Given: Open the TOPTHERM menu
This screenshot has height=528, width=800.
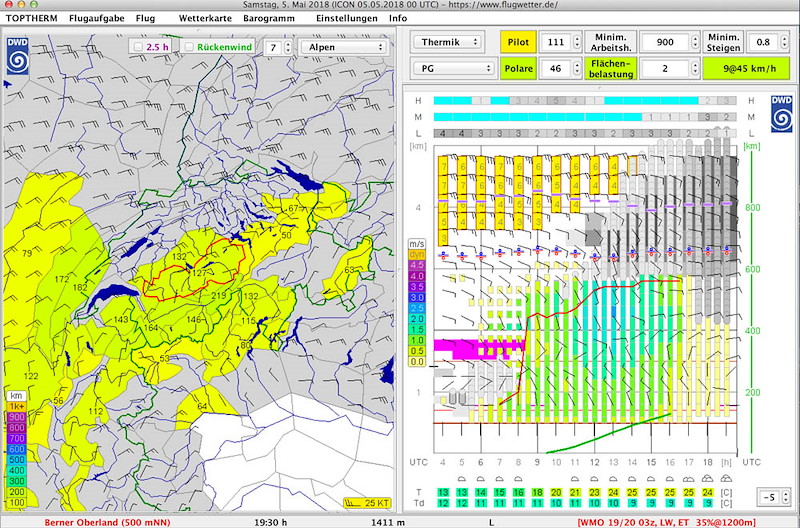Looking at the screenshot, I should point(31,18).
